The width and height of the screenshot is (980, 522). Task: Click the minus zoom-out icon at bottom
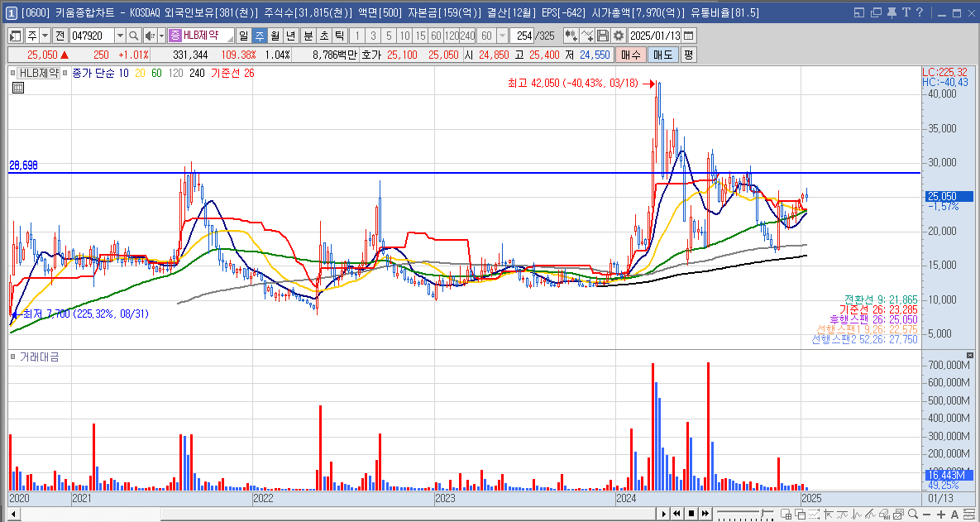pyautogui.click(x=926, y=515)
